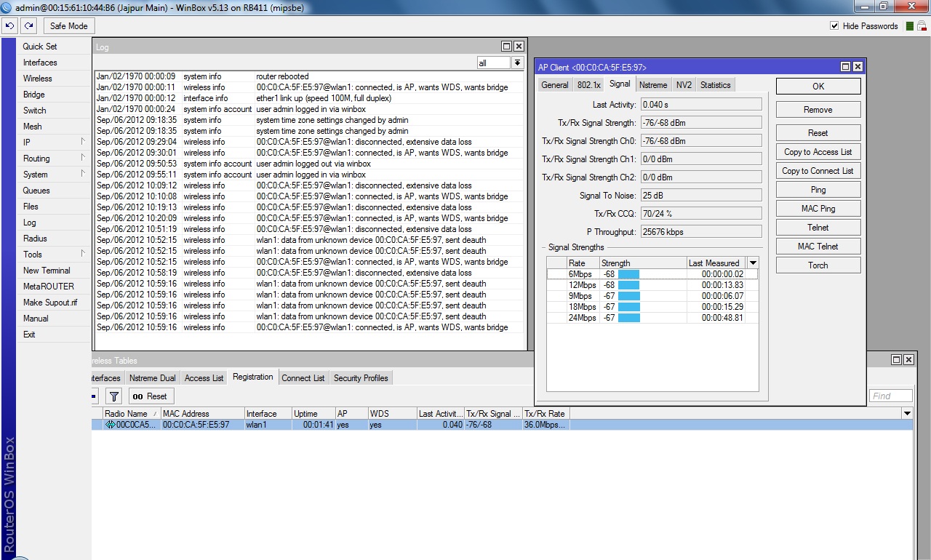The width and height of the screenshot is (931, 560).
Task: Switch to the Nstreme tab in AP Client
Action: (x=654, y=85)
